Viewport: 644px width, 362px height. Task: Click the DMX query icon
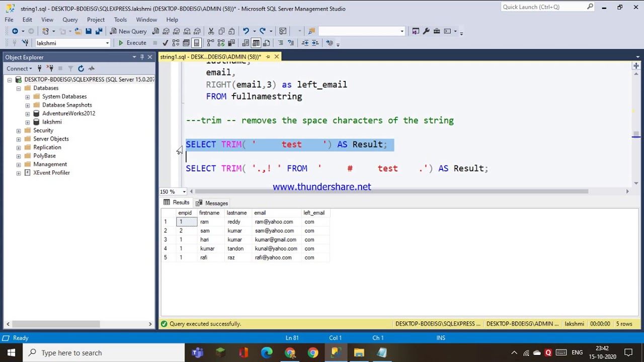pyautogui.click(x=177, y=31)
